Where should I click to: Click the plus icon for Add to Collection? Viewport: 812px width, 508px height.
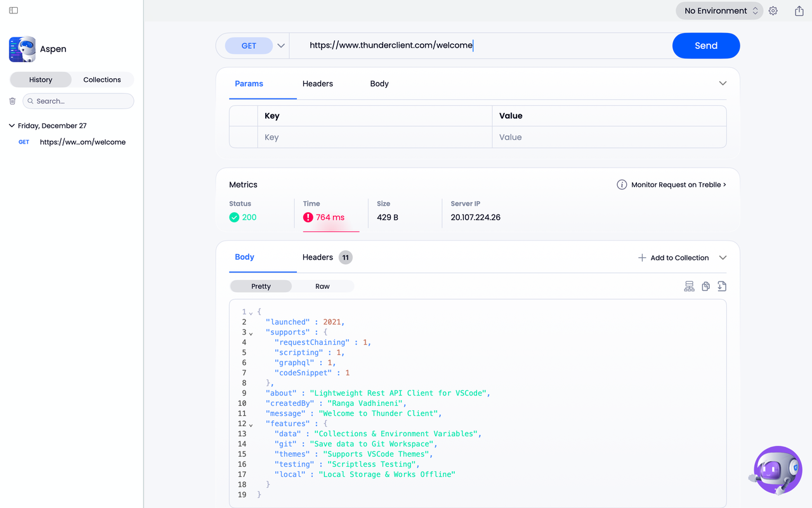point(642,258)
